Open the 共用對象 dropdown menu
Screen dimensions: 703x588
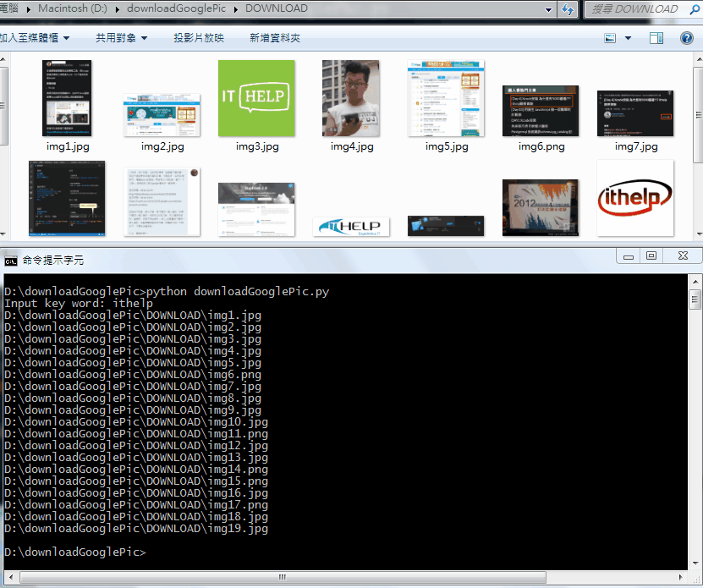coord(122,38)
